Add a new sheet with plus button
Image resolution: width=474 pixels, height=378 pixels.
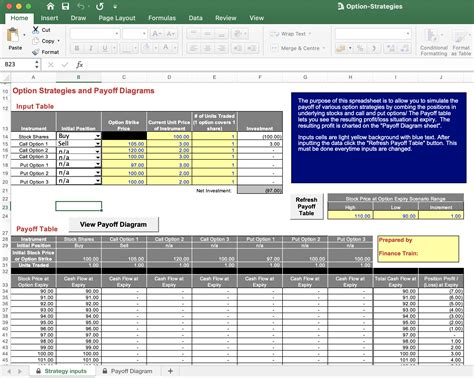[170, 371]
